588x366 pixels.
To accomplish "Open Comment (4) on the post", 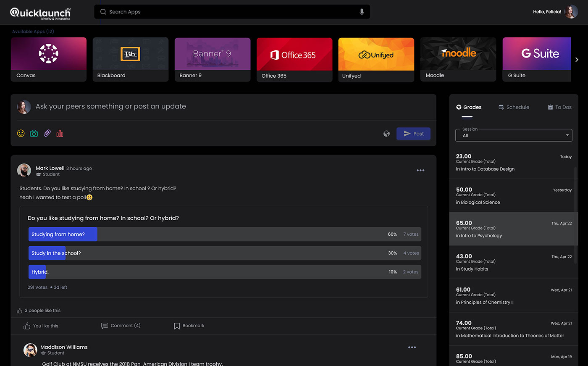I will (121, 326).
